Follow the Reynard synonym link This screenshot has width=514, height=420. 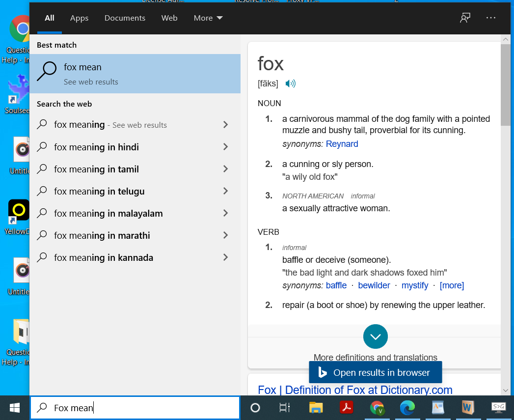[x=342, y=144]
